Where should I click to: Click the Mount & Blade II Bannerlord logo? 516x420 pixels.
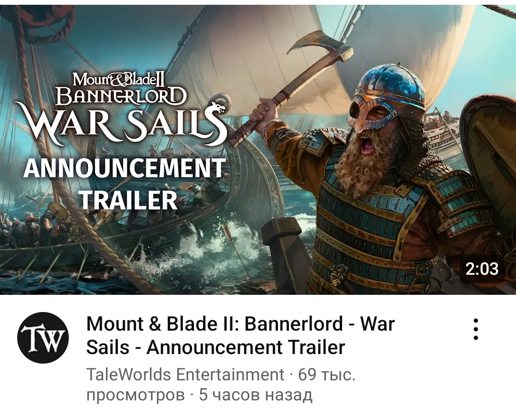click(x=121, y=88)
